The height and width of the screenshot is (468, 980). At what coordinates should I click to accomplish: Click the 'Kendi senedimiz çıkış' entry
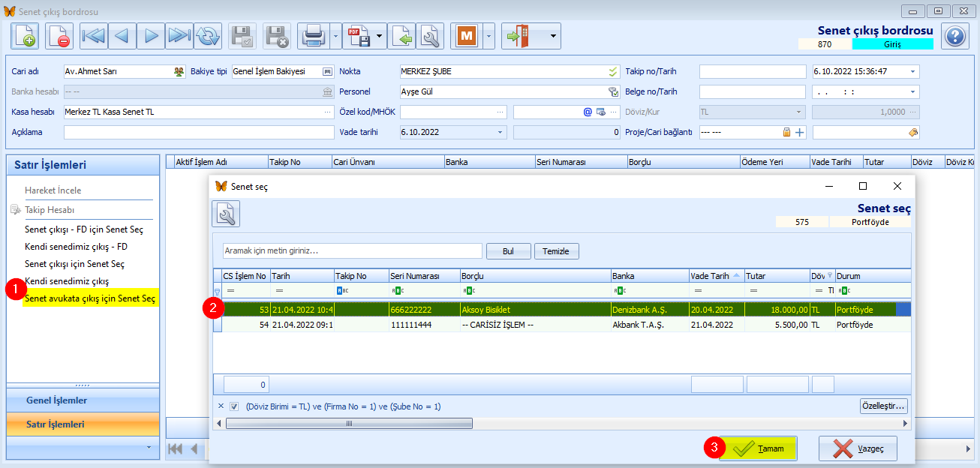click(67, 281)
